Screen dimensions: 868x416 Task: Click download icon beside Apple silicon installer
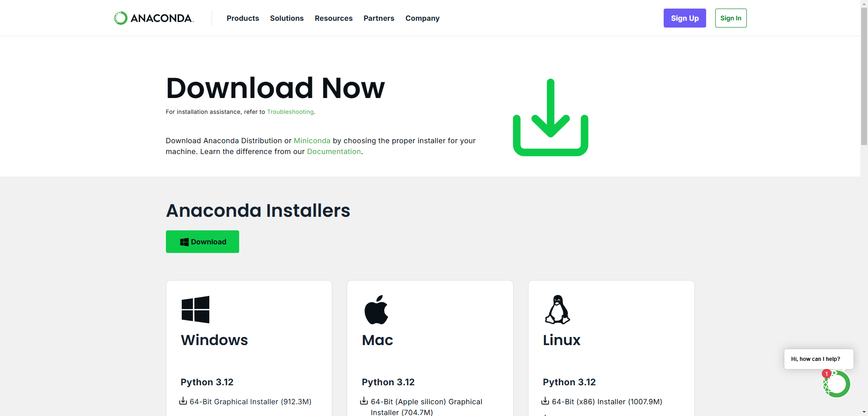[364, 401]
